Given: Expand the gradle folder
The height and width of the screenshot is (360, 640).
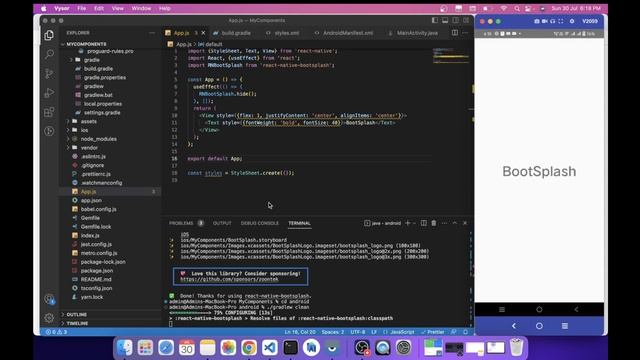Looking at the screenshot, I should [91, 60].
